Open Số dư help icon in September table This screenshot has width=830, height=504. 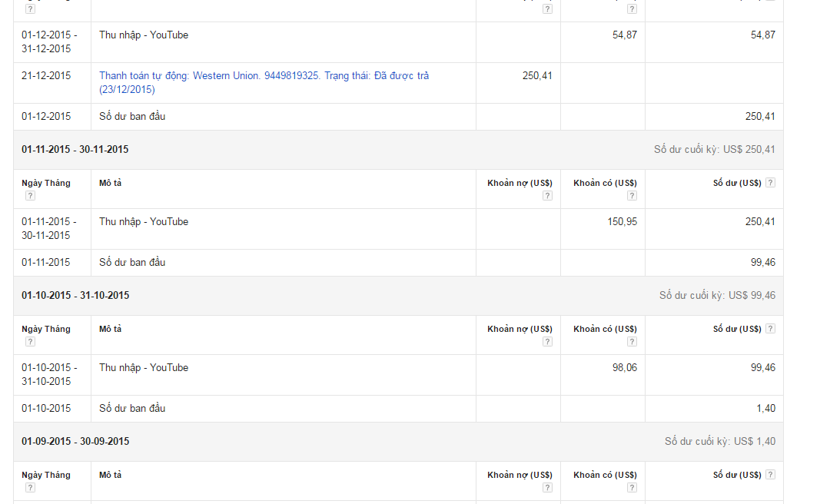click(x=770, y=475)
